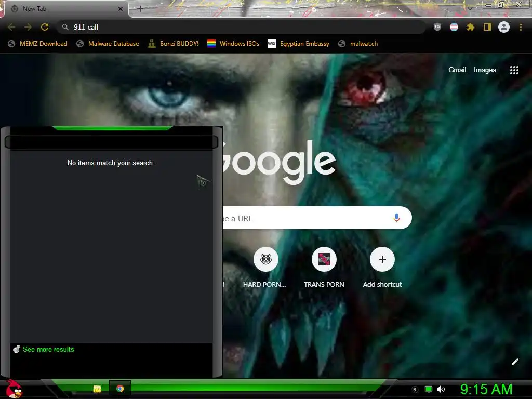Go forward with the browser forward arrow
The image size is (532, 399).
[x=28, y=27]
